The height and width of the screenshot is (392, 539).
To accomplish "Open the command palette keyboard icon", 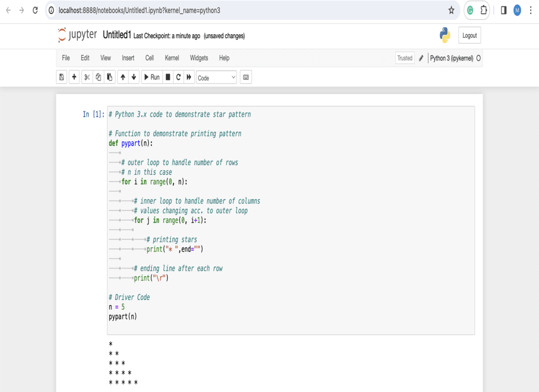I will [x=246, y=77].
